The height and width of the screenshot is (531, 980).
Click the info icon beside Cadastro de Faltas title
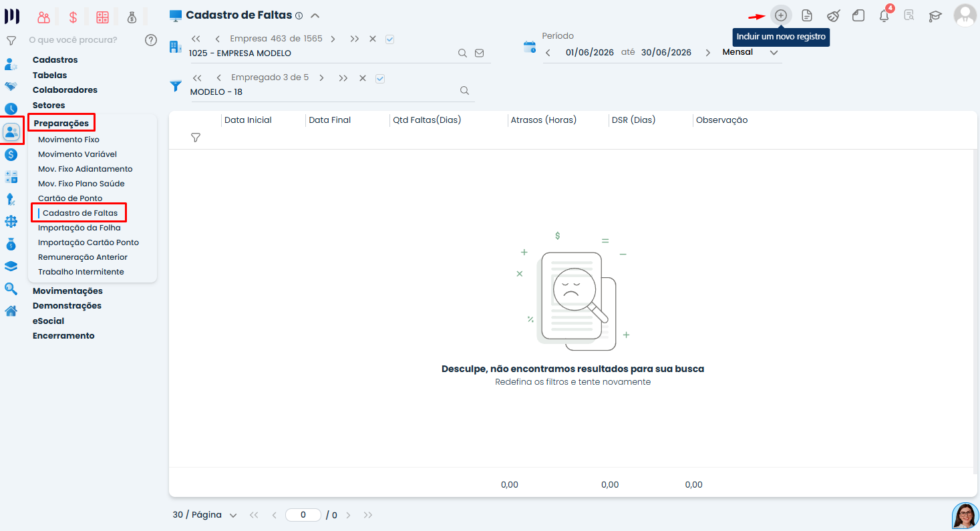click(299, 15)
